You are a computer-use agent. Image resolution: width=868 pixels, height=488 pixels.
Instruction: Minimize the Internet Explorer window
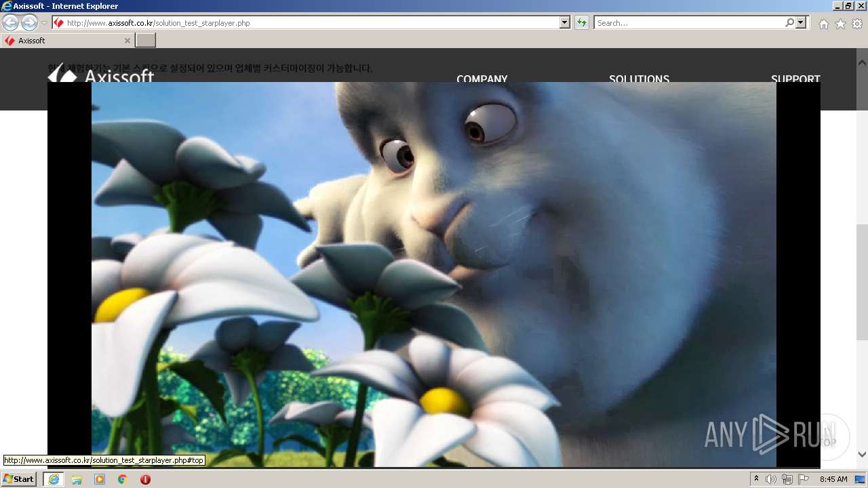click(837, 5)
